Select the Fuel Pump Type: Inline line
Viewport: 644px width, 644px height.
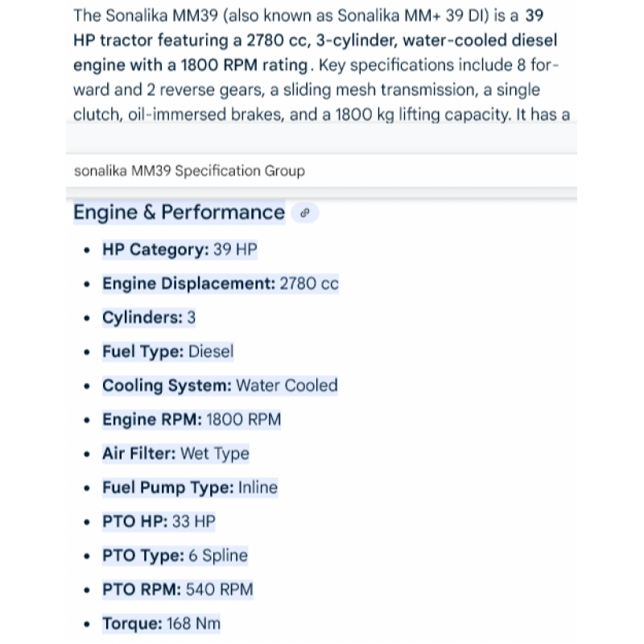tap(190, 487)
